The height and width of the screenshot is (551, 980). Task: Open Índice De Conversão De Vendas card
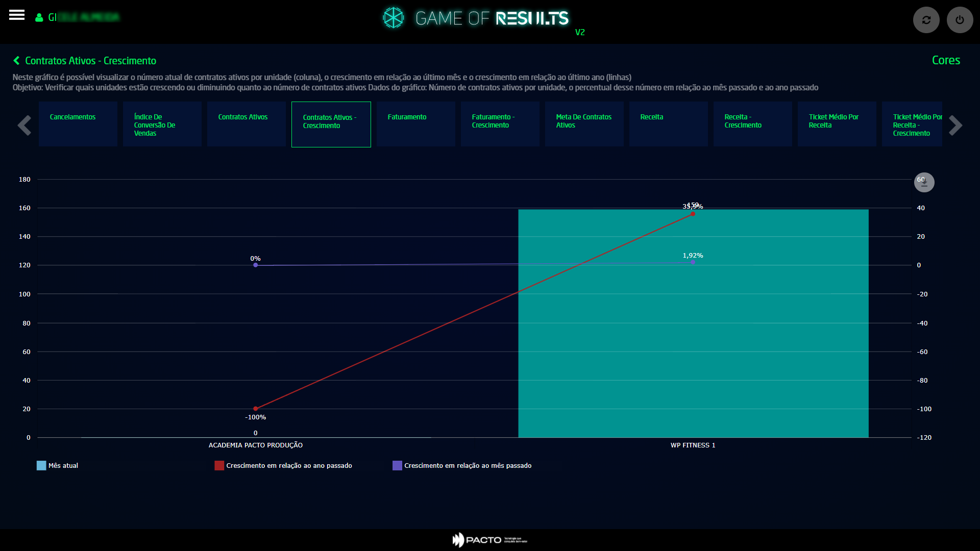[x=162, y=124]
